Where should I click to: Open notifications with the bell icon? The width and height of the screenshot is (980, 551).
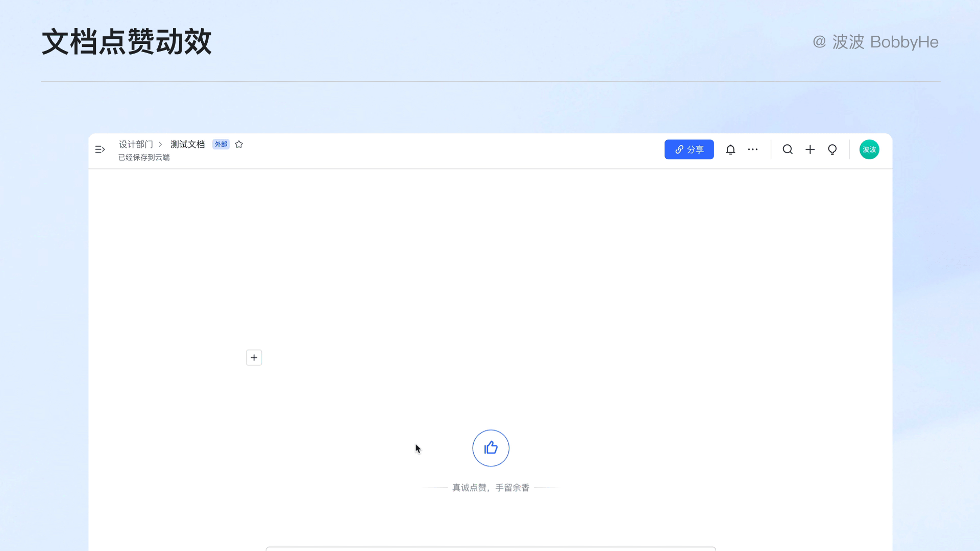coord(730,149)
